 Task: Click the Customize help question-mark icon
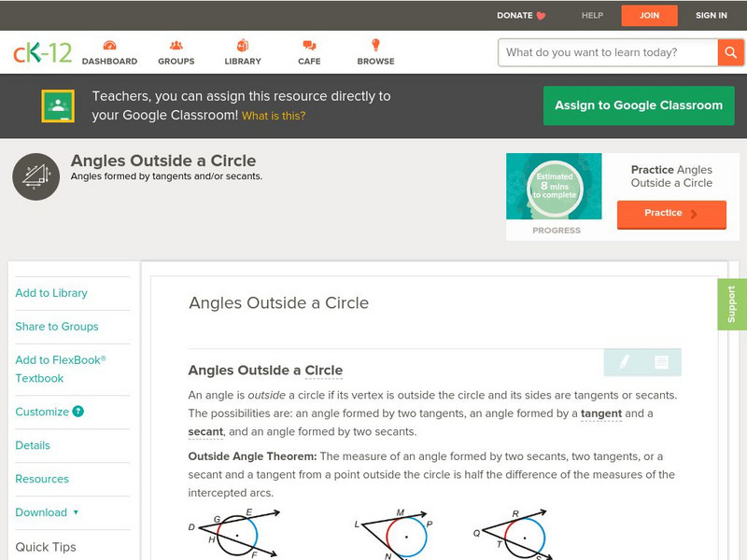pos(78,412)
